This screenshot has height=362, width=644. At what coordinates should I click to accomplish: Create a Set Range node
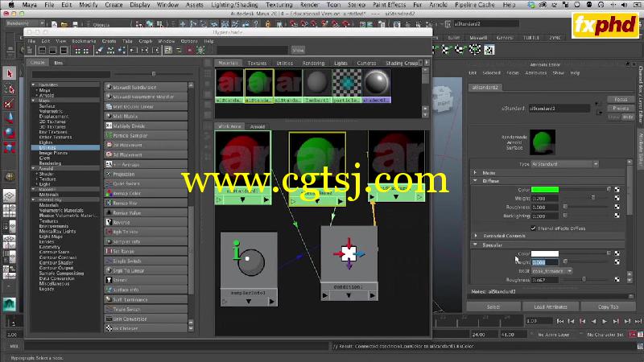[146, 251]
